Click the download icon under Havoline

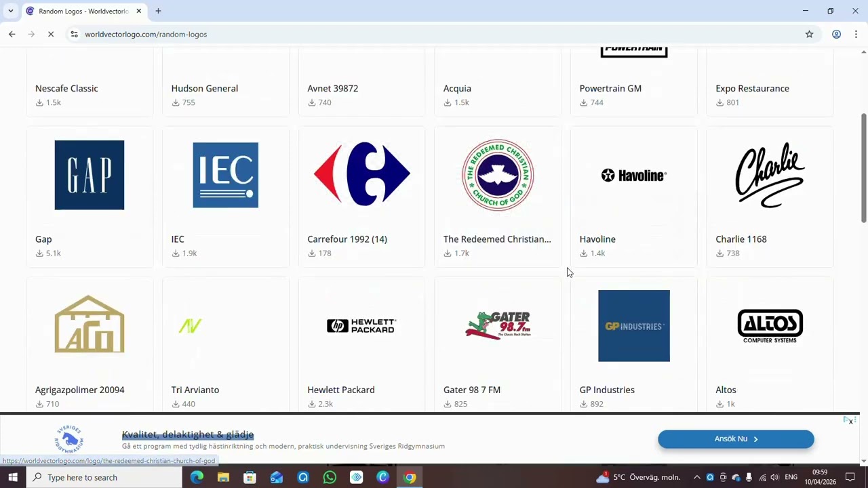pyautogui.click(x=584, y=253)
